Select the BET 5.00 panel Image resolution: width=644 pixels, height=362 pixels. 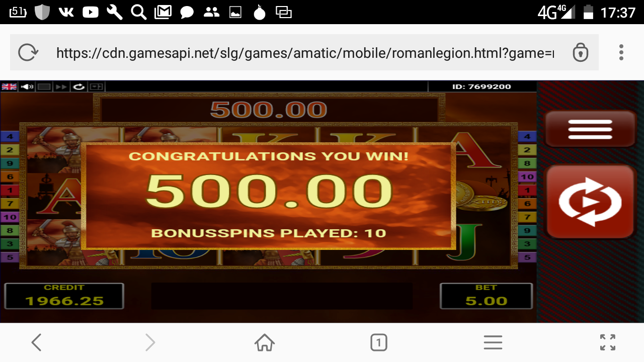tap(486, 296)
